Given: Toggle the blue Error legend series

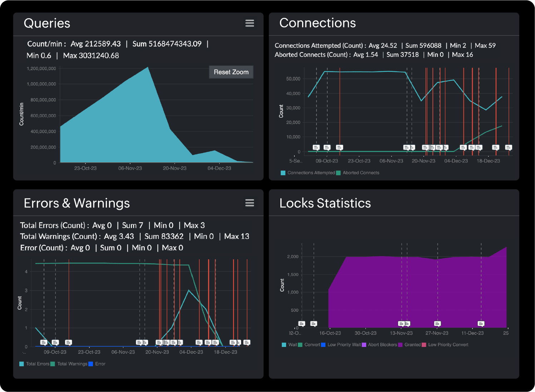Looking at the screenshot, I should point(100,364).
